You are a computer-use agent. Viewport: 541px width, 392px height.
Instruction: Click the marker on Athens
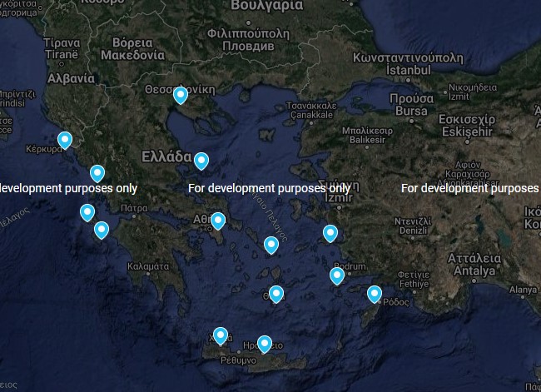[217, 221]
